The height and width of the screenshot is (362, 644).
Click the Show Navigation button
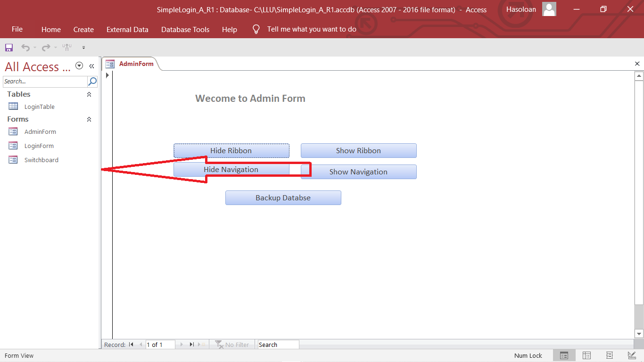click(358, 172)
